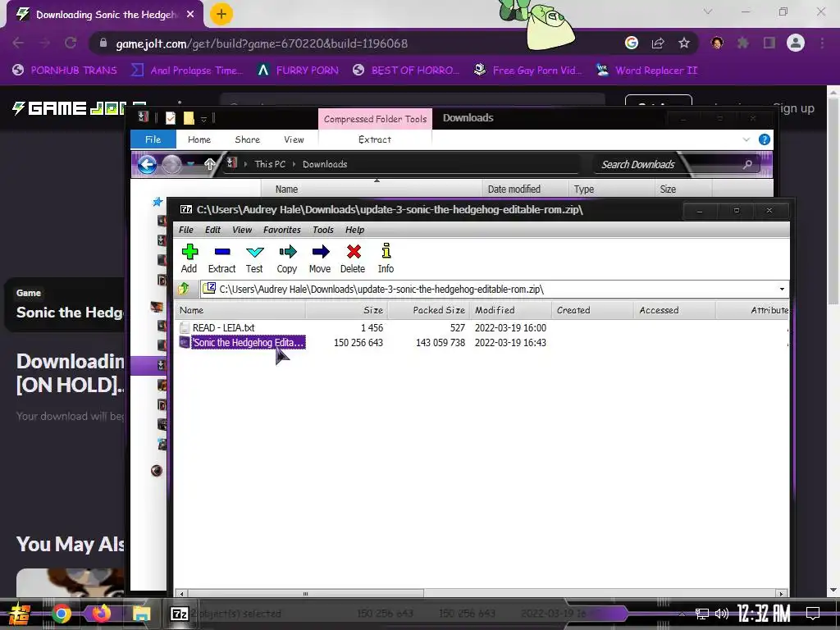Sort by Date modified in Explorer

coord(525,189)
